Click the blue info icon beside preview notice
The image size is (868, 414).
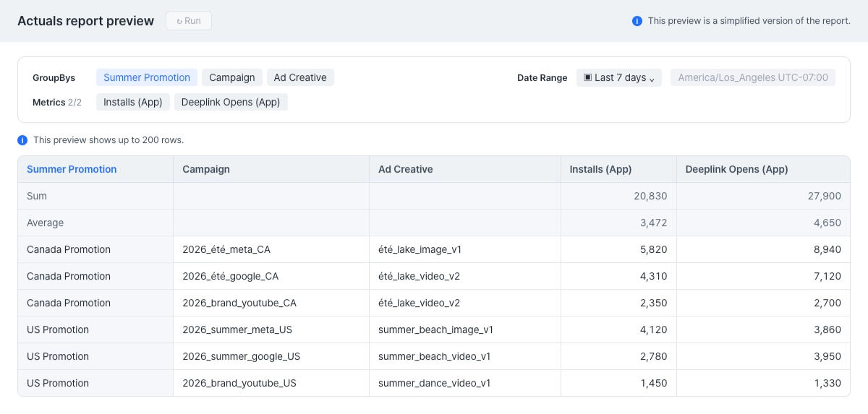(637, 21)
